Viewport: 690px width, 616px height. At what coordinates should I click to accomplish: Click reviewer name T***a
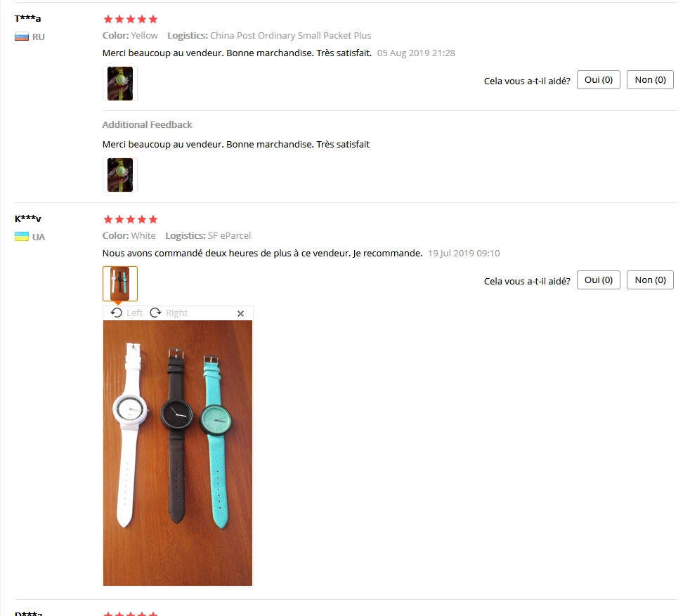(x=27, y=18)
